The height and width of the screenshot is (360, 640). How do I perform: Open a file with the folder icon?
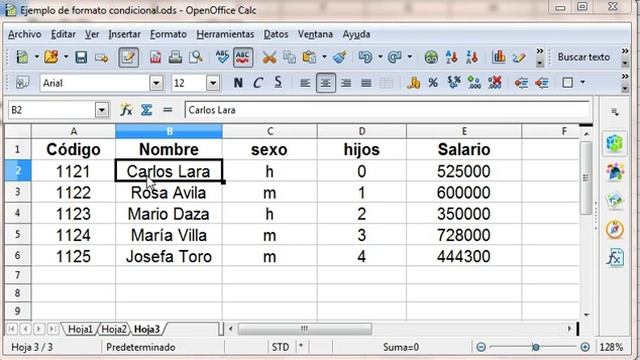(51, 57)
